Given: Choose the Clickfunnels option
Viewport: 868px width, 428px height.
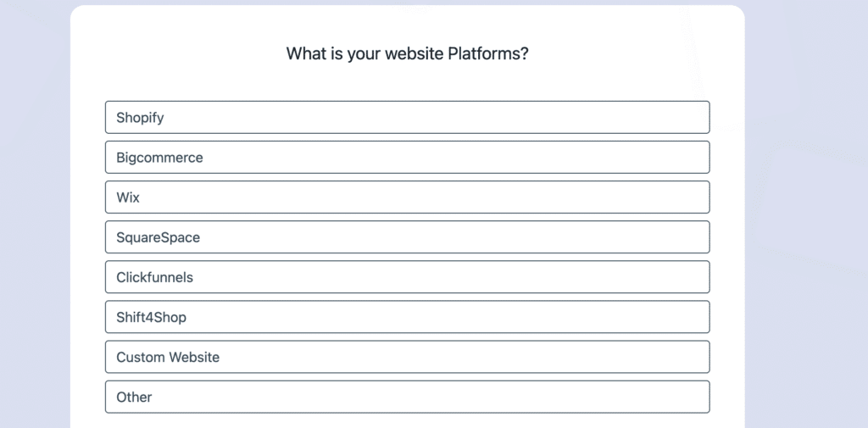Looking at the screenshot, I should click(407, 276).
